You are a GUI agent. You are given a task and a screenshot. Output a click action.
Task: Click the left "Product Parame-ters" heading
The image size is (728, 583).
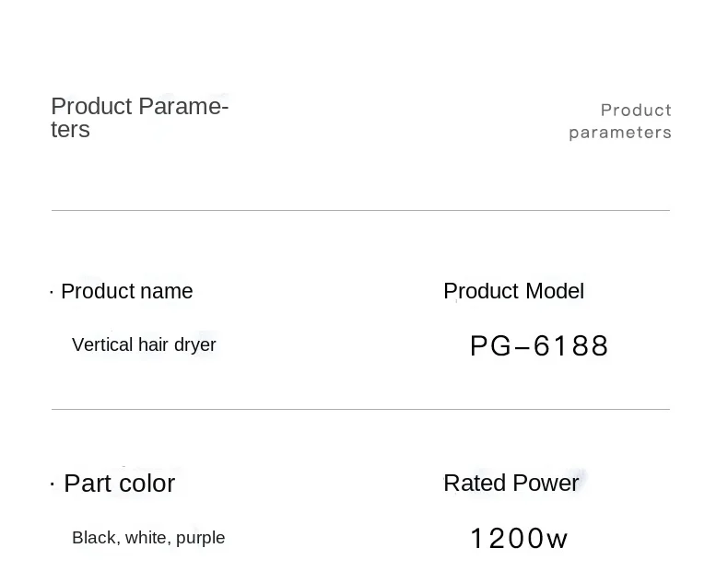pos(139,118)
